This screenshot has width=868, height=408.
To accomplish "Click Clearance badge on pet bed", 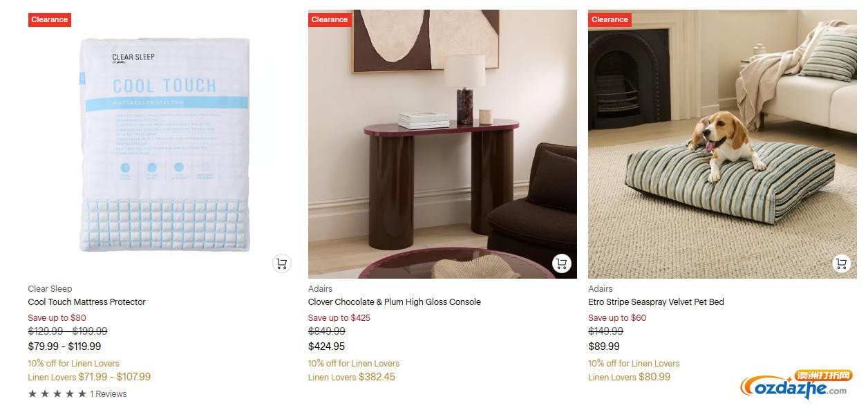I will [610, 19].
